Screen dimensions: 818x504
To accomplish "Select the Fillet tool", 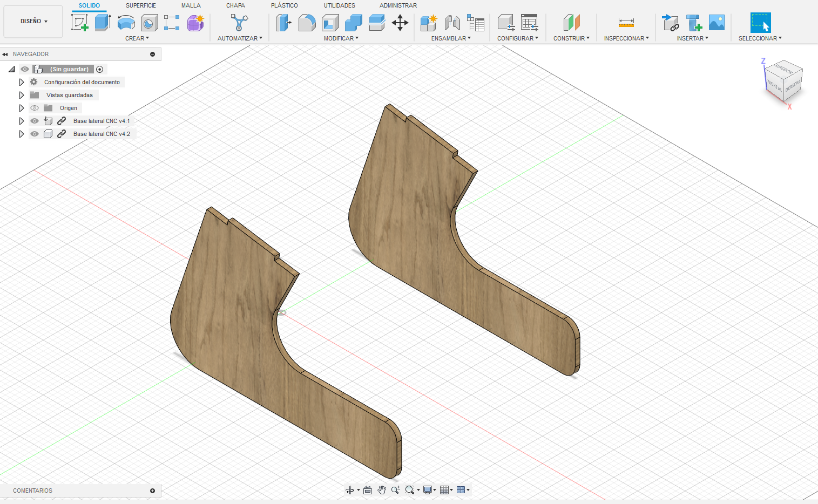I will (x=307, y=22).
